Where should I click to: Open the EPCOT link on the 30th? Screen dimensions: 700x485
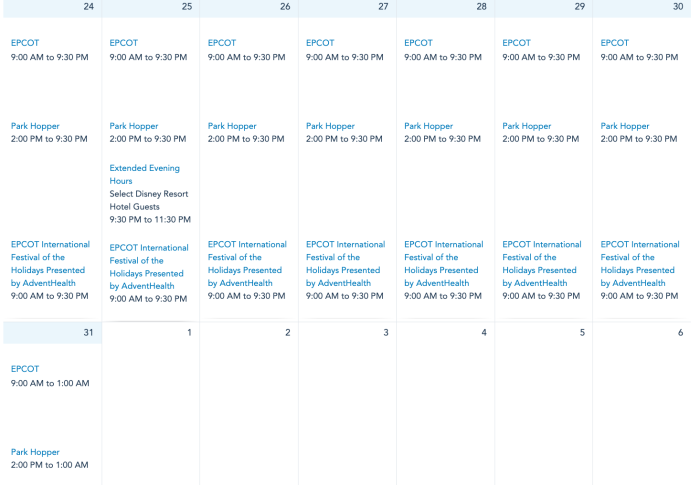(615, 43)
